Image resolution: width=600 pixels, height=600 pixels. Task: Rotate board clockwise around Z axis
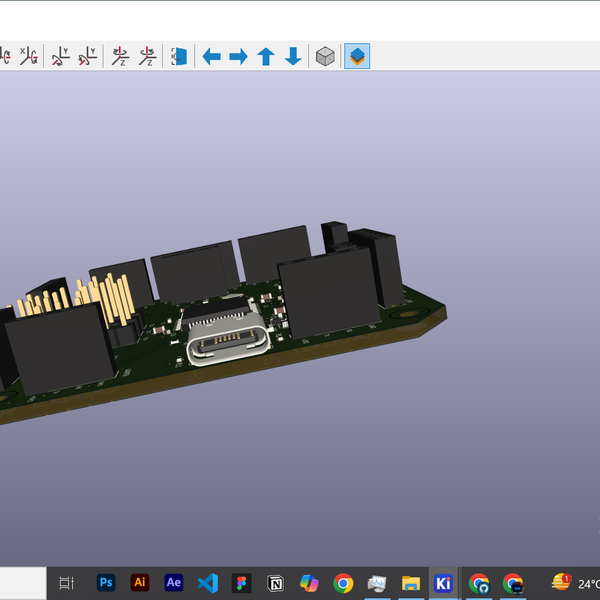point(120,56)
